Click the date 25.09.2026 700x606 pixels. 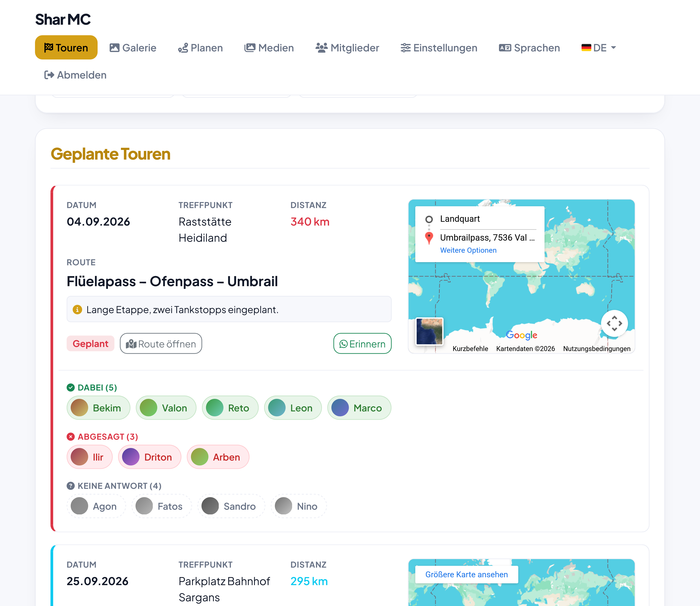[x=98, y=581]
